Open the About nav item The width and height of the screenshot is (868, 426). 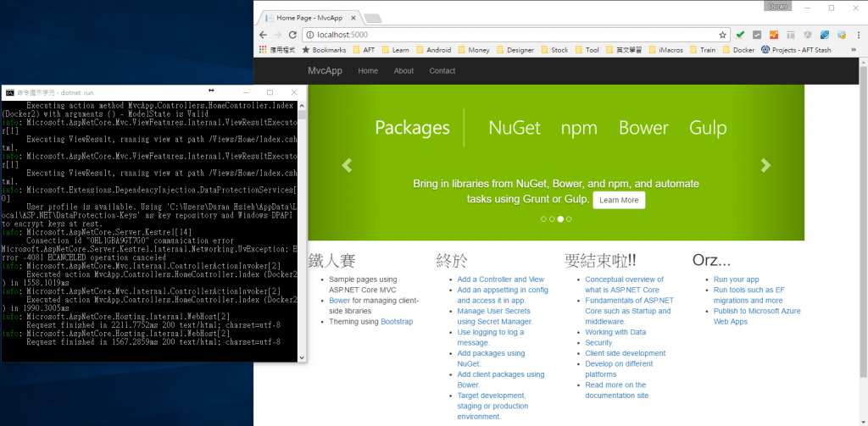pos(403,71)
